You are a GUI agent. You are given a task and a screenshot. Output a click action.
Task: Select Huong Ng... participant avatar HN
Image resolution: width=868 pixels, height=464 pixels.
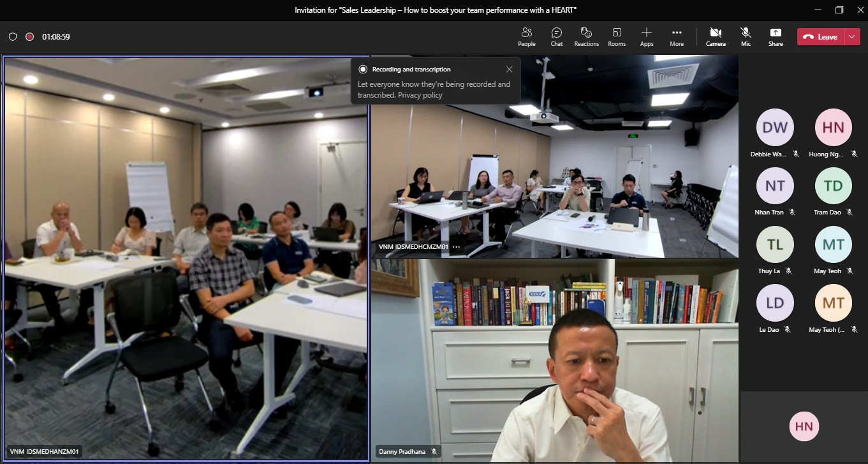(834, 127)
